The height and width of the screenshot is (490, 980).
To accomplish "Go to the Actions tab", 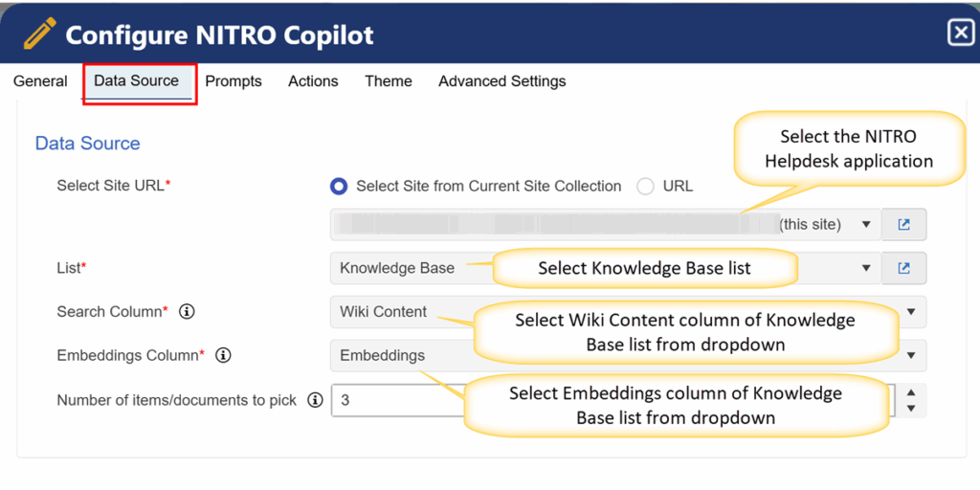I will (x=313, y=81).
